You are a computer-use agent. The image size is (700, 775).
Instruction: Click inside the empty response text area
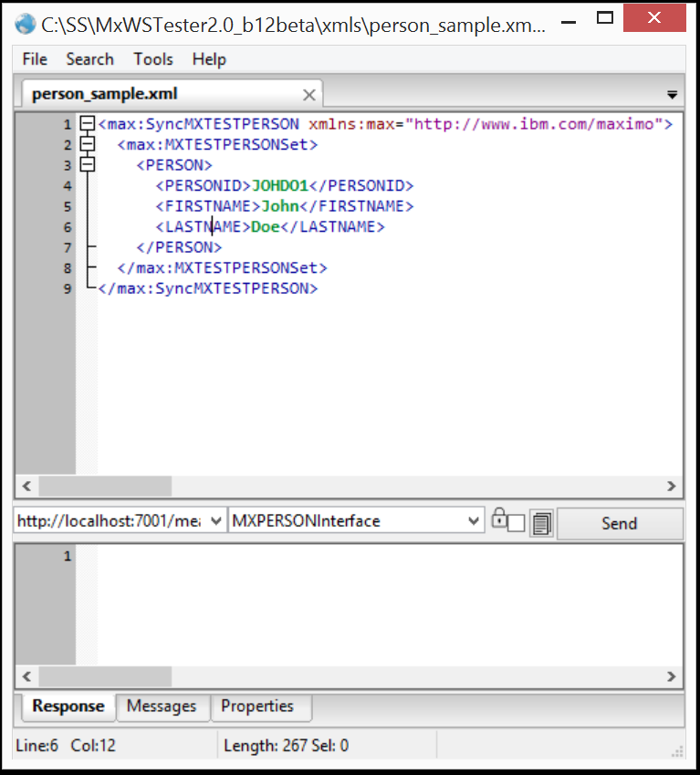390,605
